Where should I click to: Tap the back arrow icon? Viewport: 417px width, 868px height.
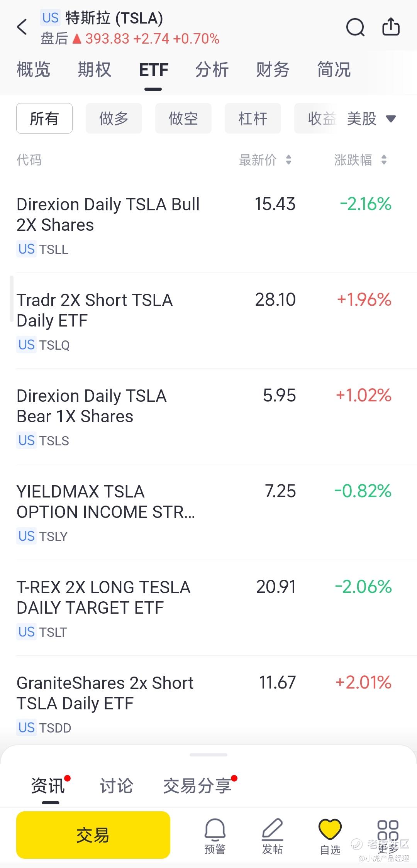click(x=22, y=27)
